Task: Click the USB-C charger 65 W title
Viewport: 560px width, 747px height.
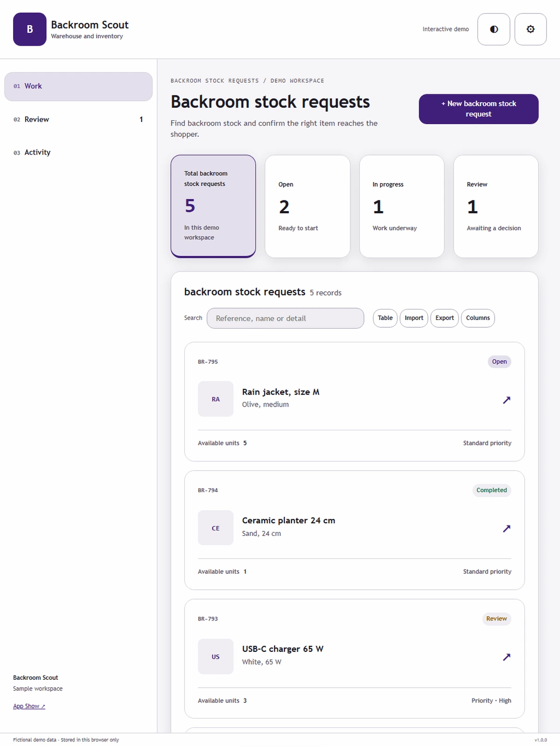Action: (x=282, y=649)
